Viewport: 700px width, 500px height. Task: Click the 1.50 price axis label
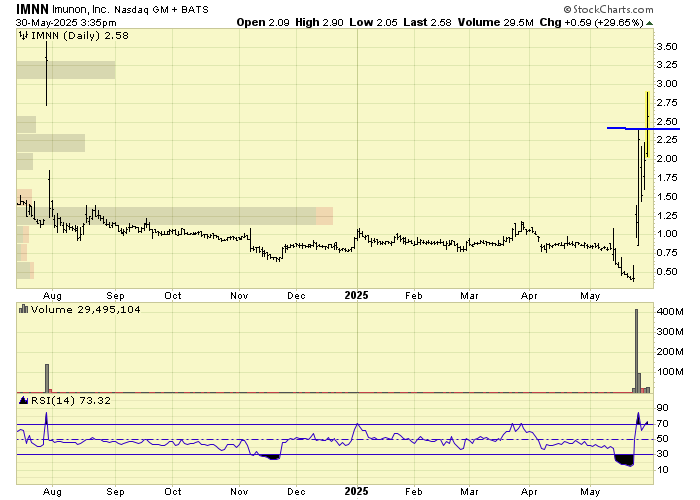667,196
